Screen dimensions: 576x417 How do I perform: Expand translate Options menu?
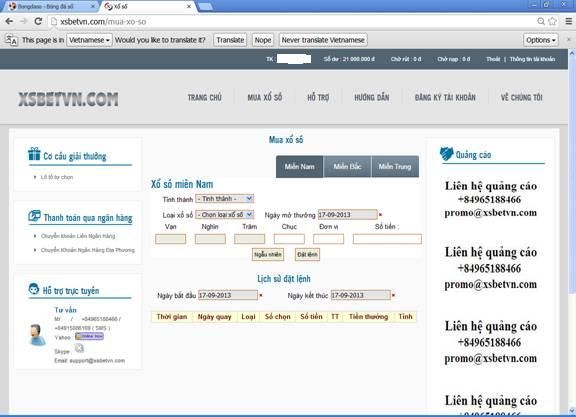541,40
